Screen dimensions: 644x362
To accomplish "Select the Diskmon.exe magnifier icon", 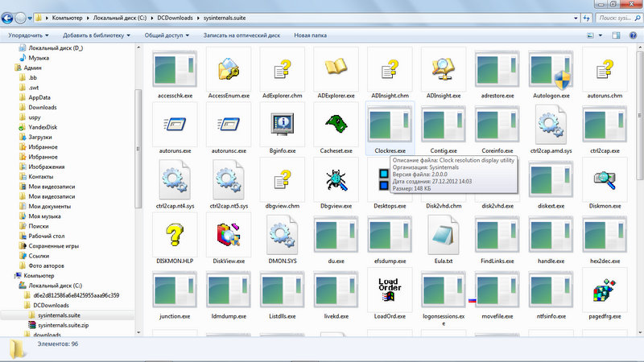I will [x=605, y=179].
